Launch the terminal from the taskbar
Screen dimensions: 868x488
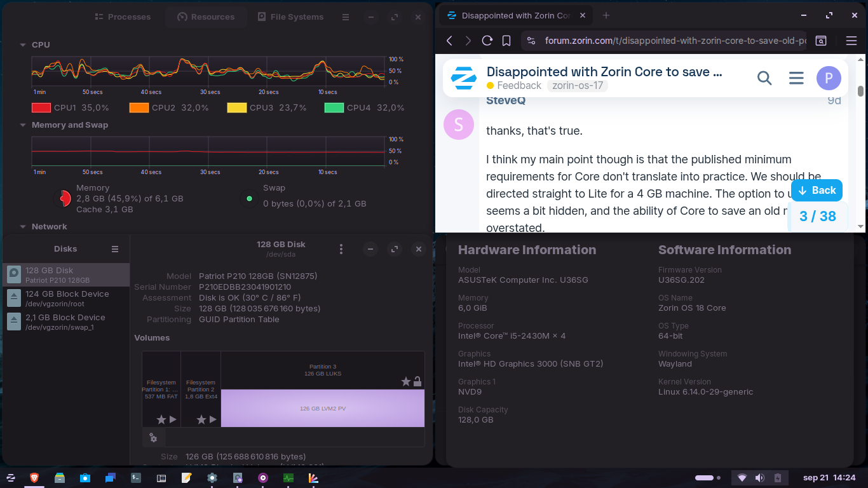point(136,478)
